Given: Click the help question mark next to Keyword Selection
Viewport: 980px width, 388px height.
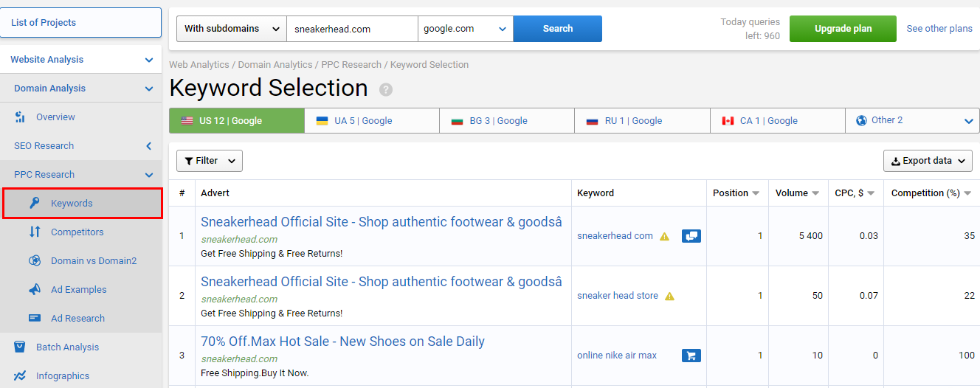Looking at the screenshot, I should [x=386, y=89].
